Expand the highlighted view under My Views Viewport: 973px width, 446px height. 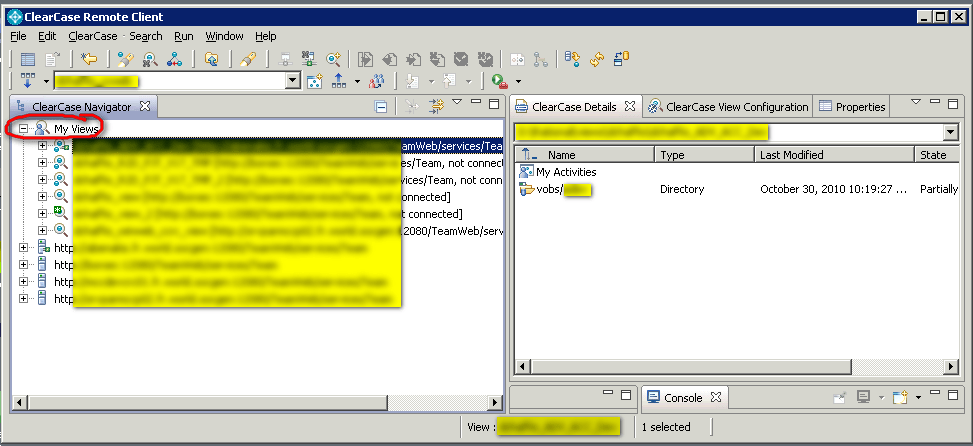tap(42, 146)
